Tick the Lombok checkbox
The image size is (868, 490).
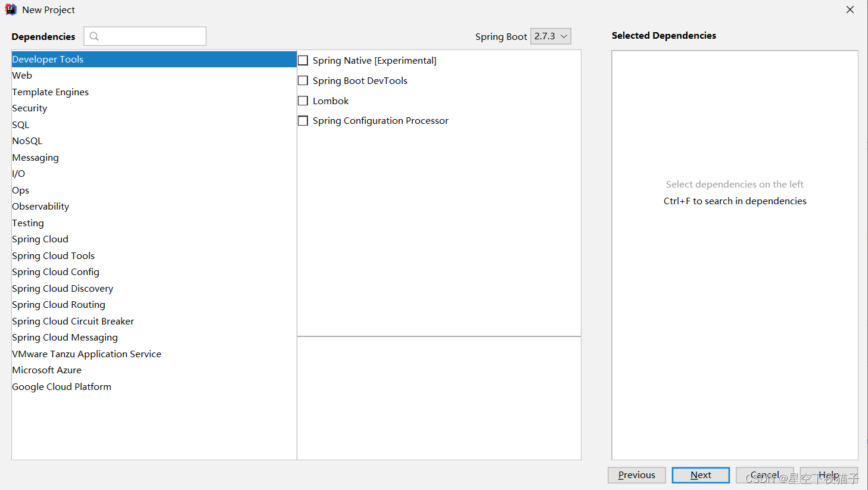tap(303, 101)
